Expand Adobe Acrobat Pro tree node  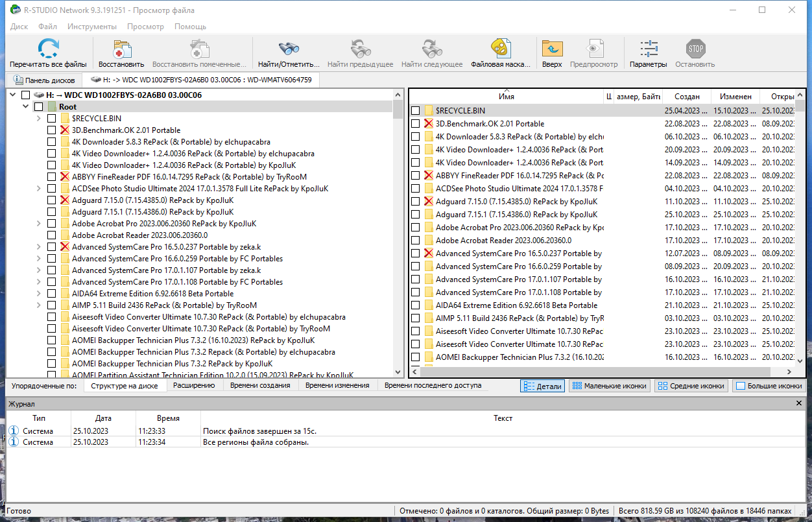(x=38, y=224)
